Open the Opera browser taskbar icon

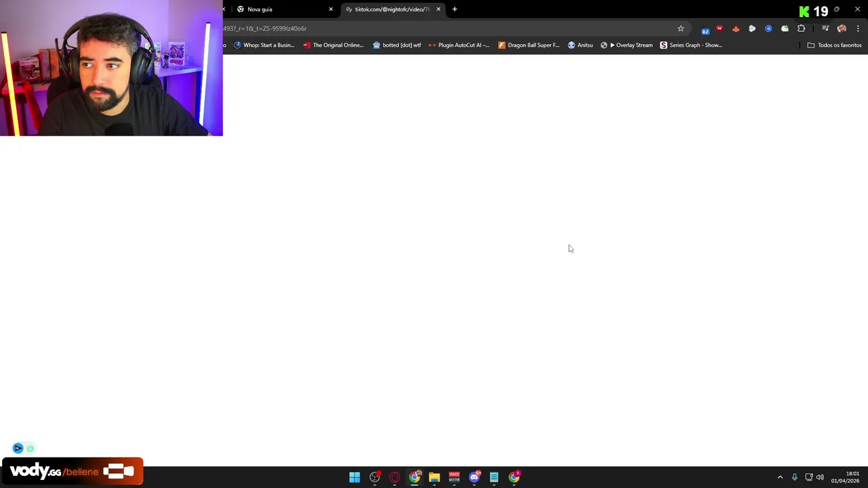coord(395,477)
